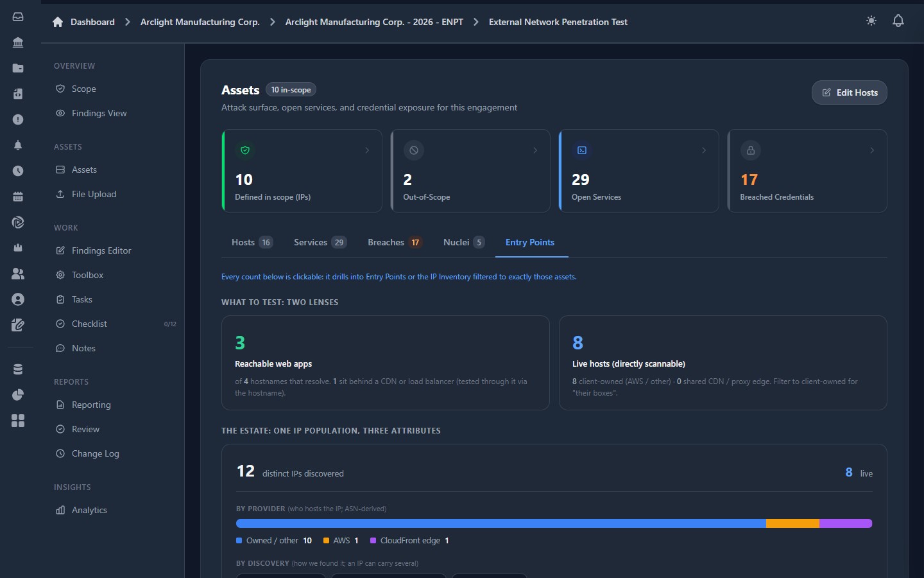Click the shield icon in the in-scope card
The image size is (924, 578).
pyautogui.click(x=245, y=150)
